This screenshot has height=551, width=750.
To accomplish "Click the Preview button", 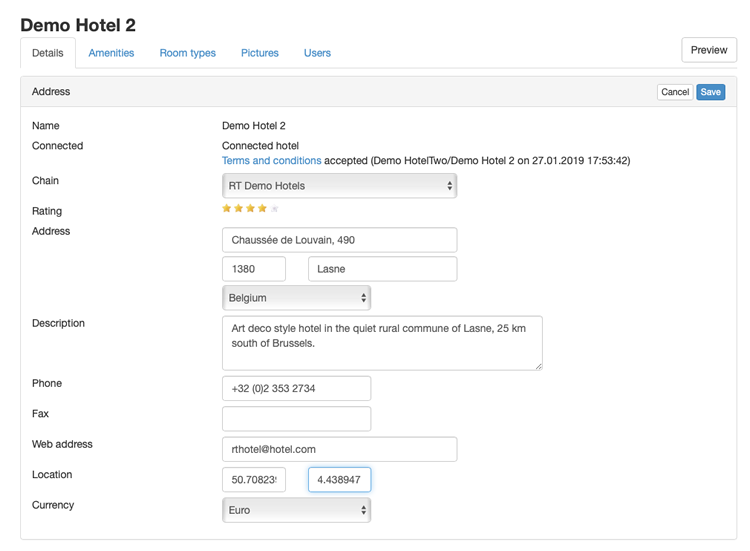I will point(709,50).
